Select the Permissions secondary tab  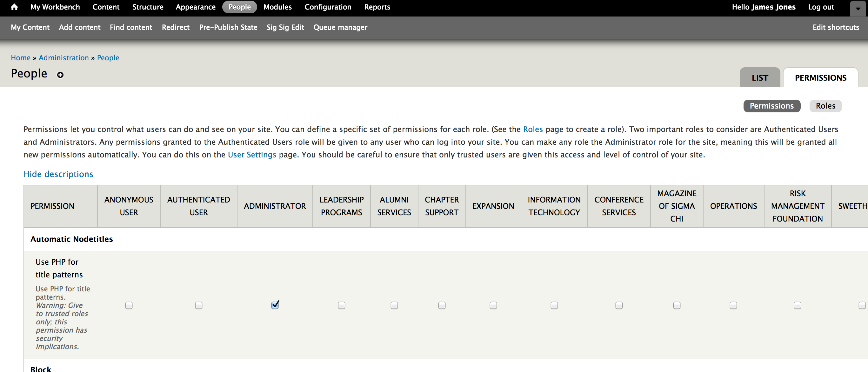(x=771, y=106)
